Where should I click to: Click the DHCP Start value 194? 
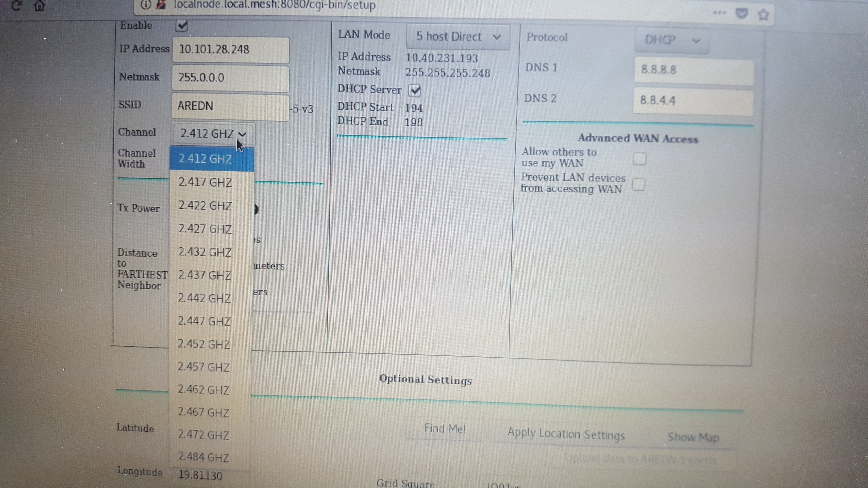pos(413,108)
